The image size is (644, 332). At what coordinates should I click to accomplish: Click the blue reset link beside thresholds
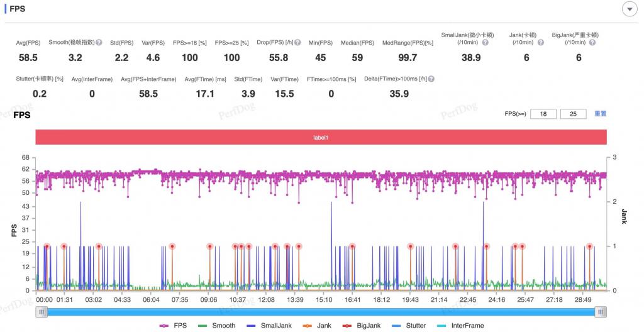[600, 114]
